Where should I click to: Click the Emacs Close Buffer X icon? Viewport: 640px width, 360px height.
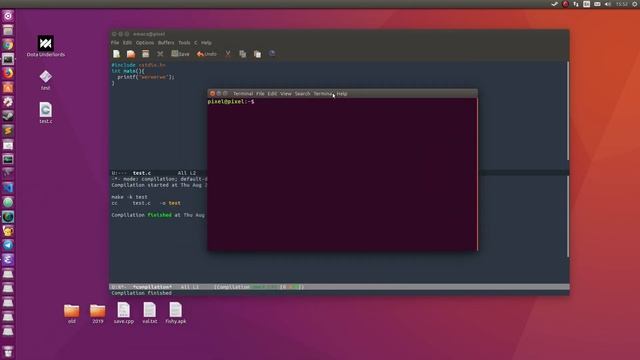tap(160, 54)
